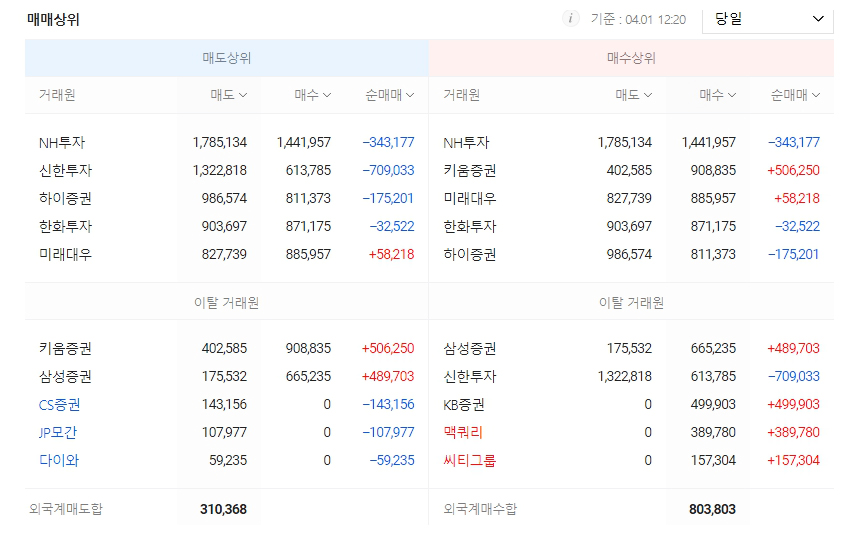Click 거래원 column header in 매수상위
The height and width of the screenshot is (535, 854).
pos(461,95)
